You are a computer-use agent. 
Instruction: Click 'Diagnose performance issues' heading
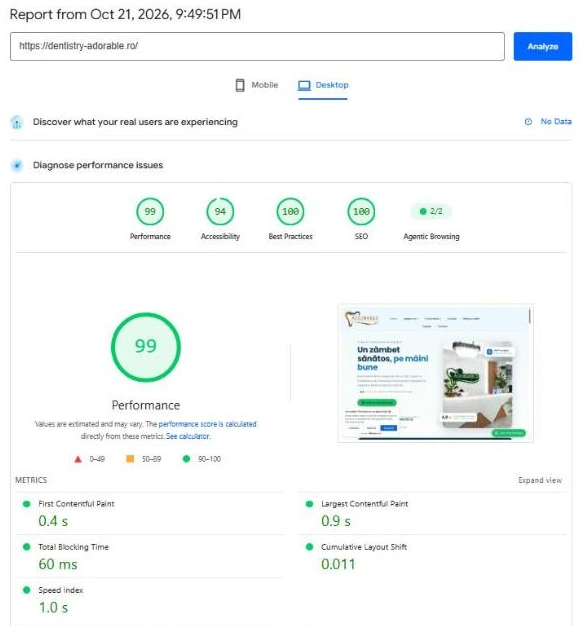pos(98,165)
